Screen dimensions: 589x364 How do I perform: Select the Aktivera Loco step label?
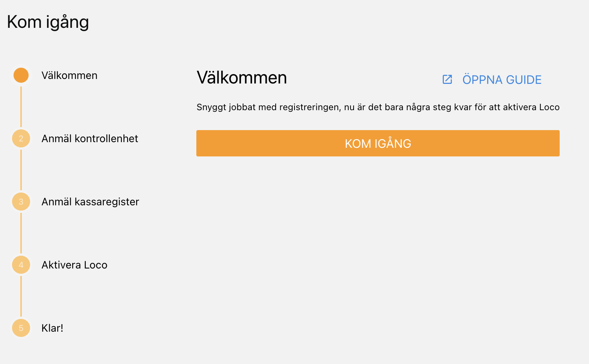click(x=74, y=265)
